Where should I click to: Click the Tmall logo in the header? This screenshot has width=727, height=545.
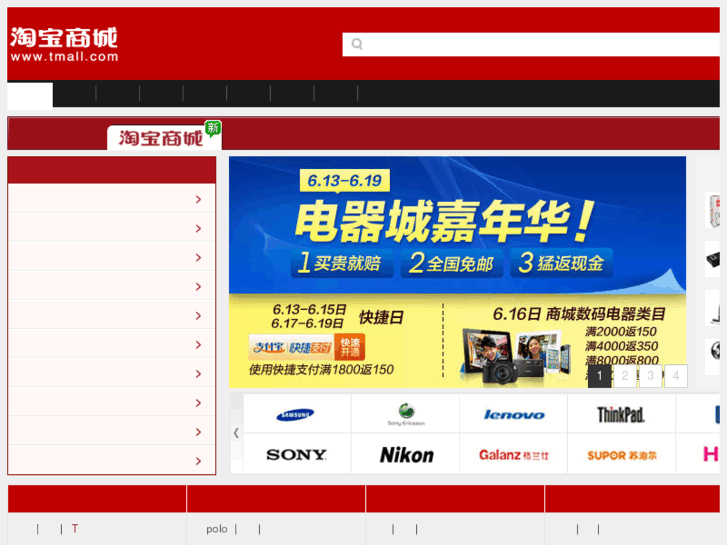tap(64, 44)
